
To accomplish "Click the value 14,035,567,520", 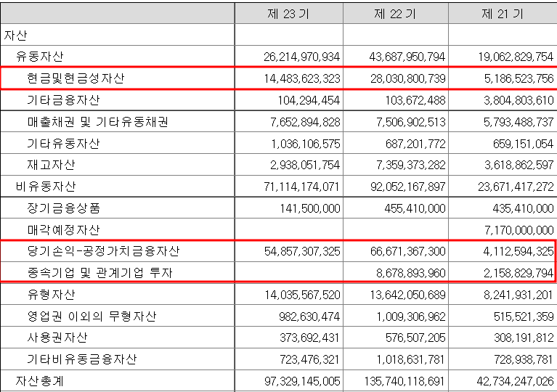I will pyautogui.click(x=302, y=295).
